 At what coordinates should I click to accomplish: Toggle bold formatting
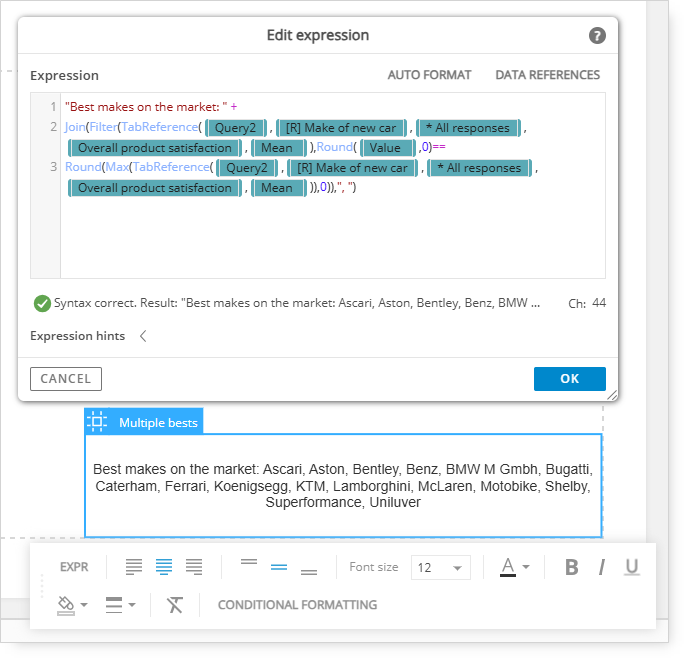(x=571, y=567)
